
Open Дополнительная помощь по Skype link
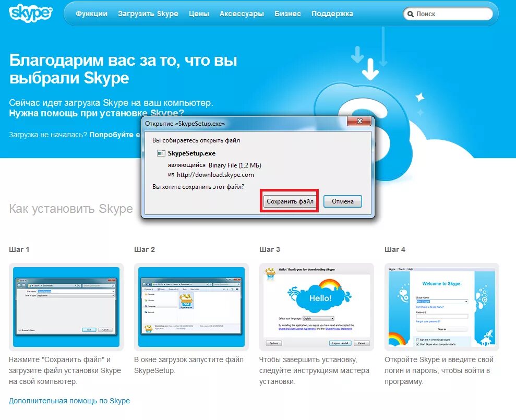pyautogui.click(x=69, y=401)
